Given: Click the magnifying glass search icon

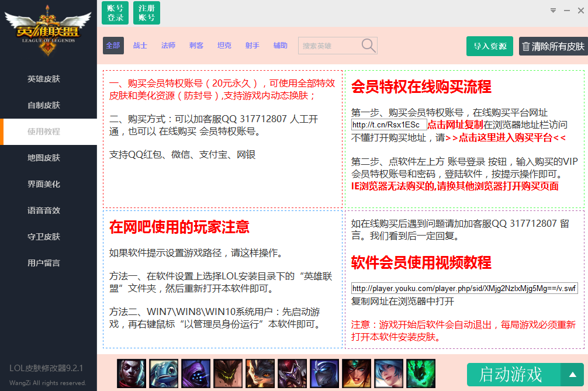Looking at the screenshot, I should (368, 46).
